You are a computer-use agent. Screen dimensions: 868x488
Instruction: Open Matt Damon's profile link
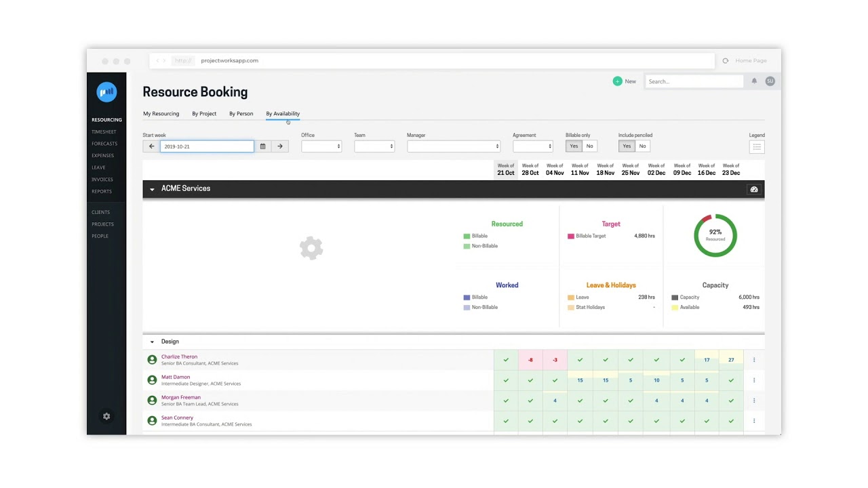coord(176,377)
